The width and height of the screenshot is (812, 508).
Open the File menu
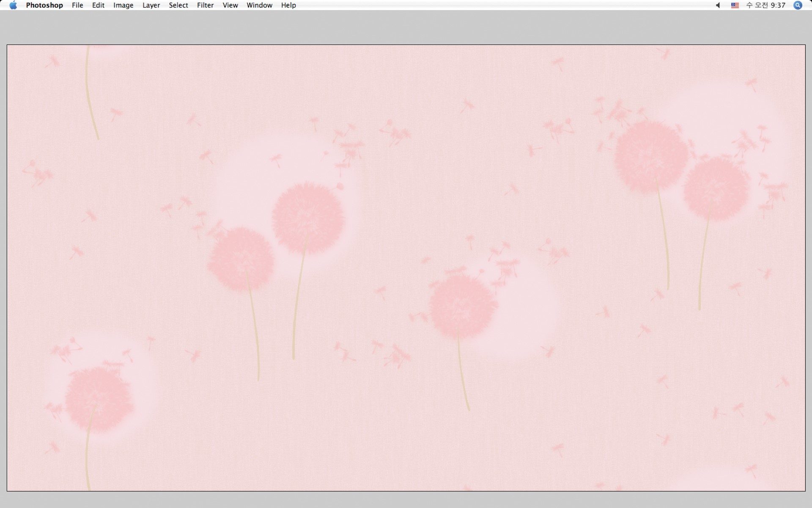click(x=77, y=5)
